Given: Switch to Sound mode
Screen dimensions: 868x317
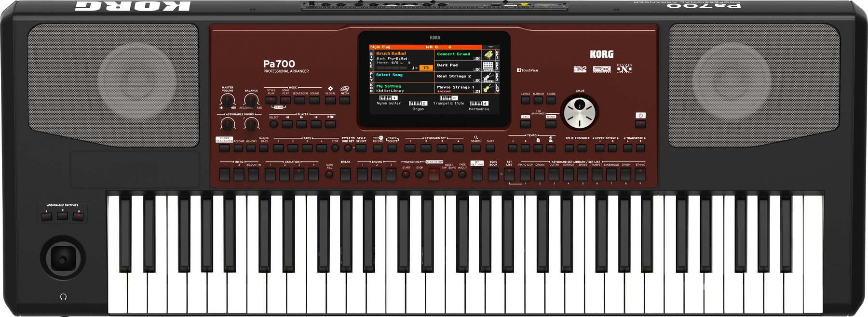Looking at the screenshot, I should click(x=314, y=100).
